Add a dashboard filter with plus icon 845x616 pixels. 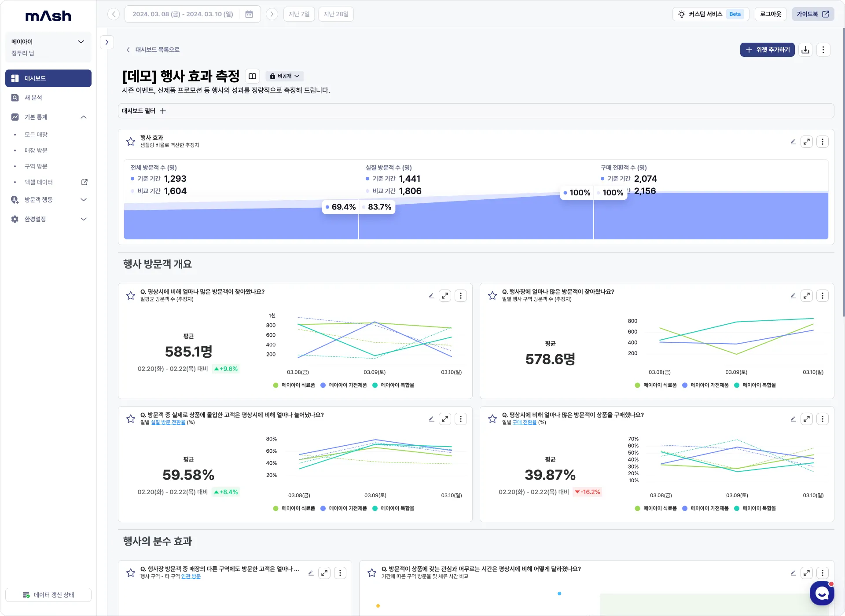pos(163,111)
